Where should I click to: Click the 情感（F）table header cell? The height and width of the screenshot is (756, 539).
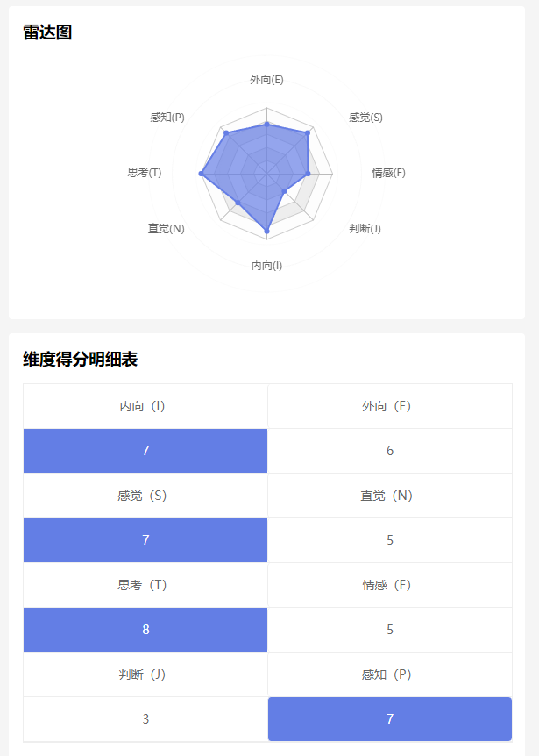point(390,585)
